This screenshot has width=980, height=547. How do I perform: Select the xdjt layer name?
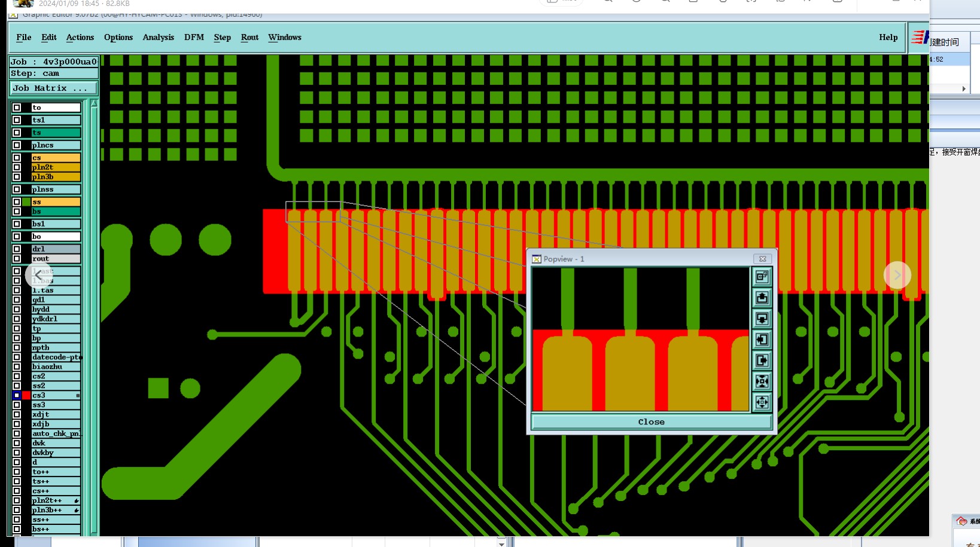coord(56,414)
